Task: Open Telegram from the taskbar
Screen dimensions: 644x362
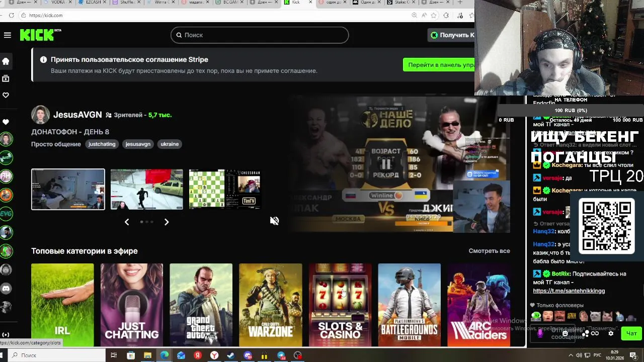Action: pyautogui.click(x=281, y=355)
